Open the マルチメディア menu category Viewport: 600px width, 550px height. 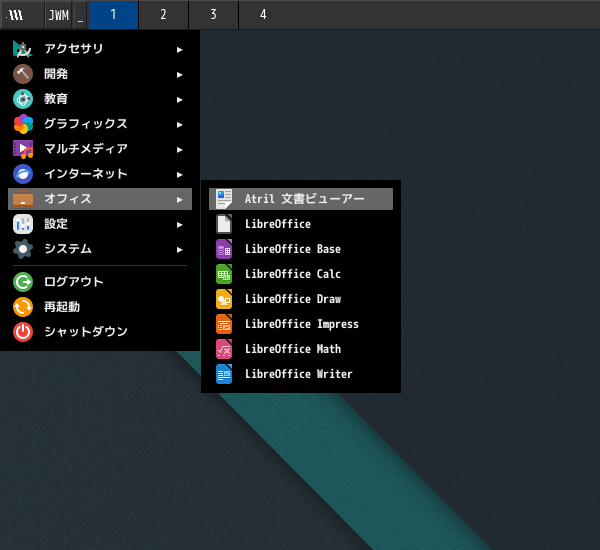click(x=86, y=149)
